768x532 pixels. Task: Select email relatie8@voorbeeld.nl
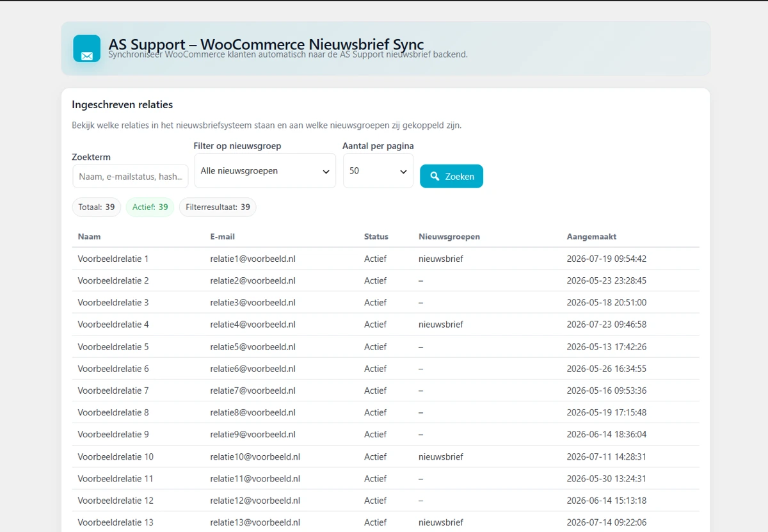[253, 412]
